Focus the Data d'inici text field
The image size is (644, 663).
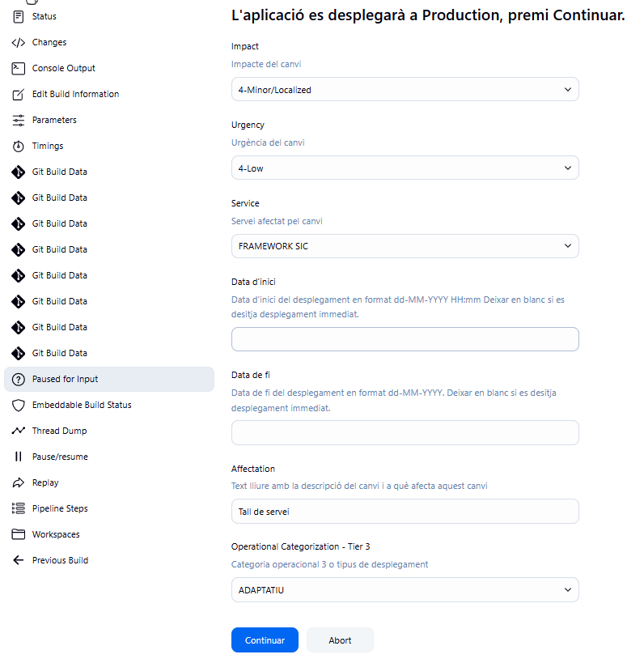405,339
